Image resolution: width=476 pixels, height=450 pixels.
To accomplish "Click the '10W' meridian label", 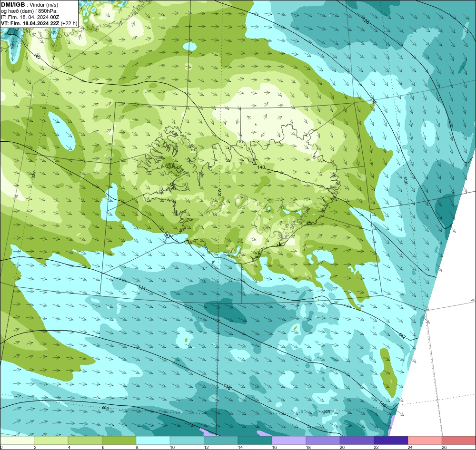I will pyautogui.click(x=406, y=181).
